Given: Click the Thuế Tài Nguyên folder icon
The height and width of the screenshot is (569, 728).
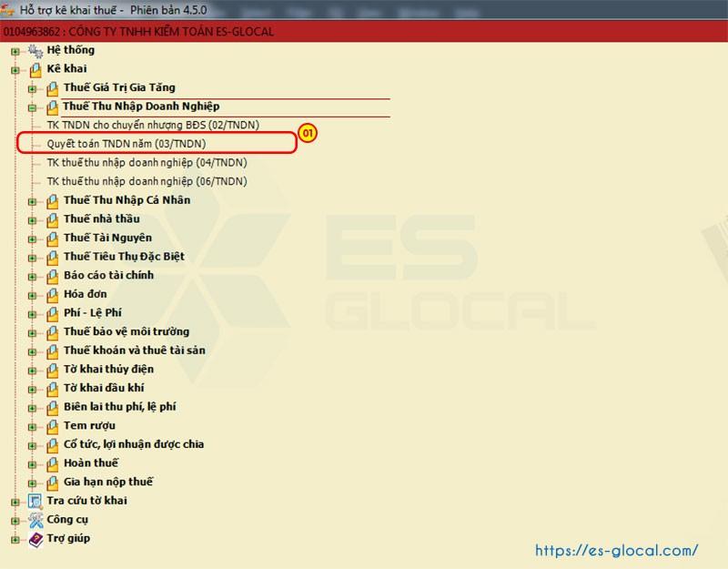Looking at the screenshot, I should (53, 239).
